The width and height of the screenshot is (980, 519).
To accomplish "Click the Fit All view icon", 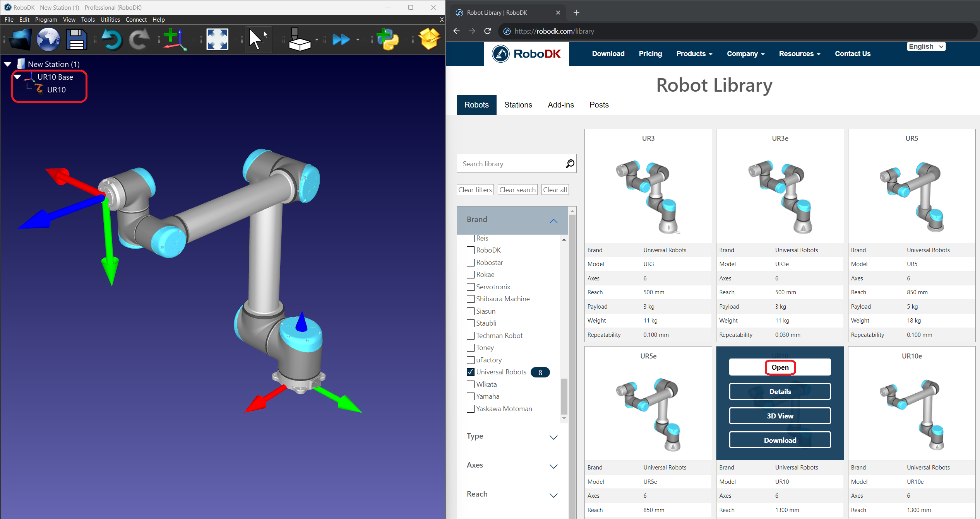I will [217, 39].
